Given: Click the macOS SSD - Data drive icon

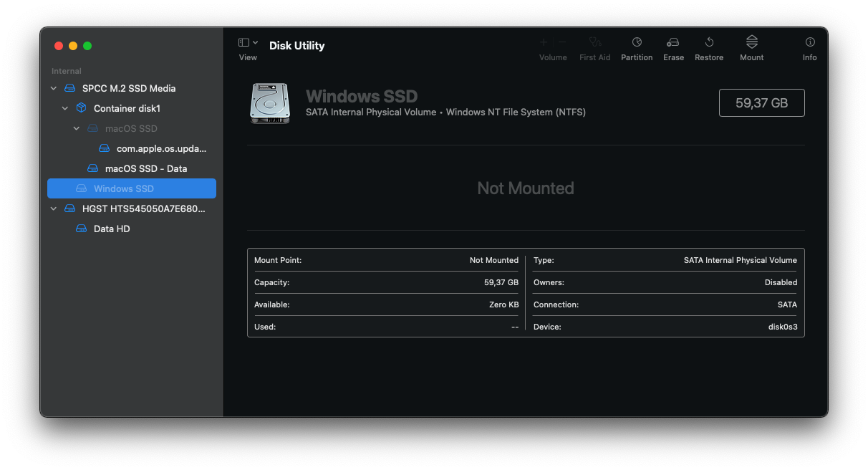Looking at the screenshot, I should tap(92, 168).
